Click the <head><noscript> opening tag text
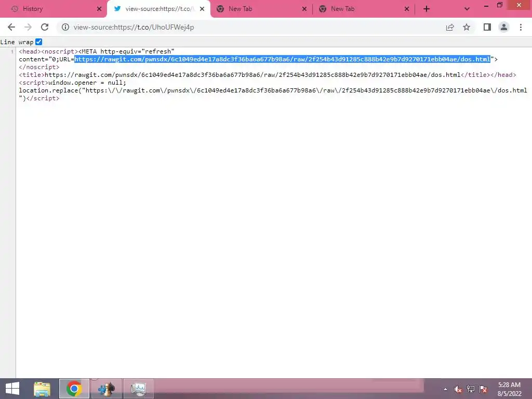This screenshot has height=399, width=532. [48, 51]
